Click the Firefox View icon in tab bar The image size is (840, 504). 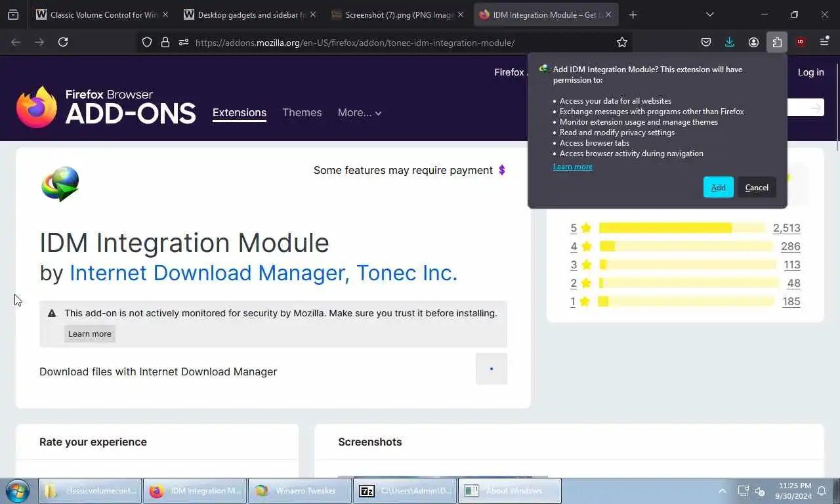tap(13, 14)
